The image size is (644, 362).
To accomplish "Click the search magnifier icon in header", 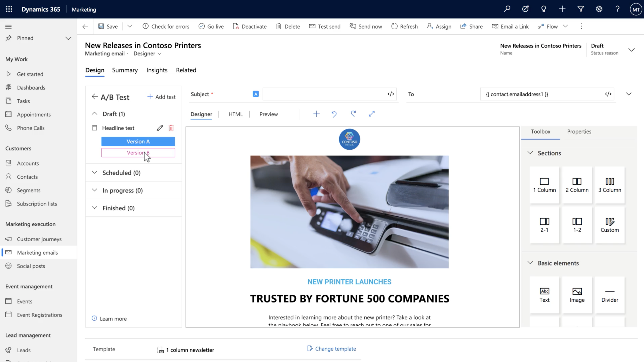I will click(507, 9).
